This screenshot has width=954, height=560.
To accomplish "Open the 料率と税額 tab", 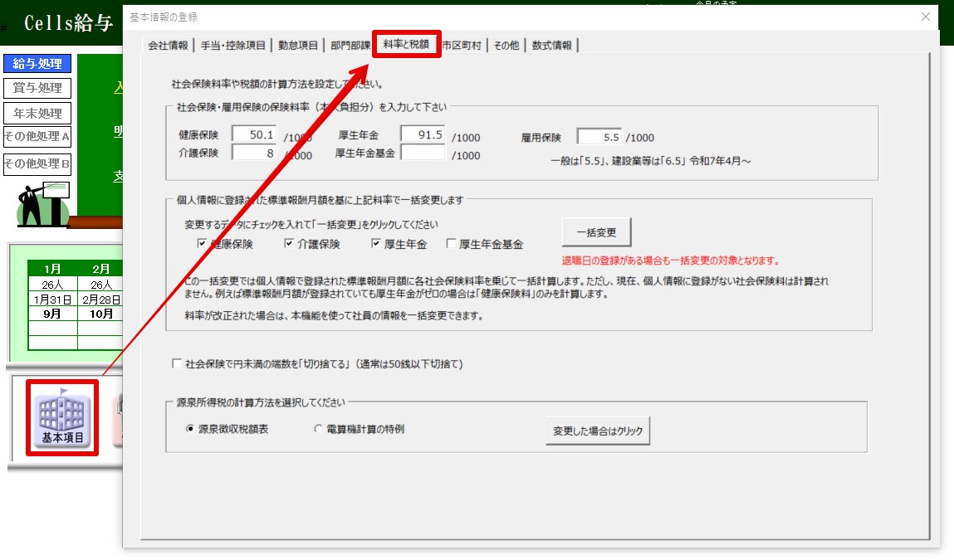I will coord(406,45).
